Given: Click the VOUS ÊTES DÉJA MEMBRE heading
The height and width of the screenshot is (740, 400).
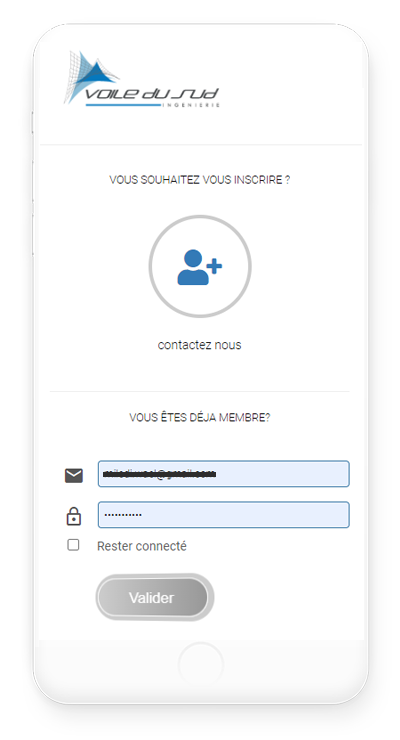Looking at the screenshot, I should coord(200,418).
